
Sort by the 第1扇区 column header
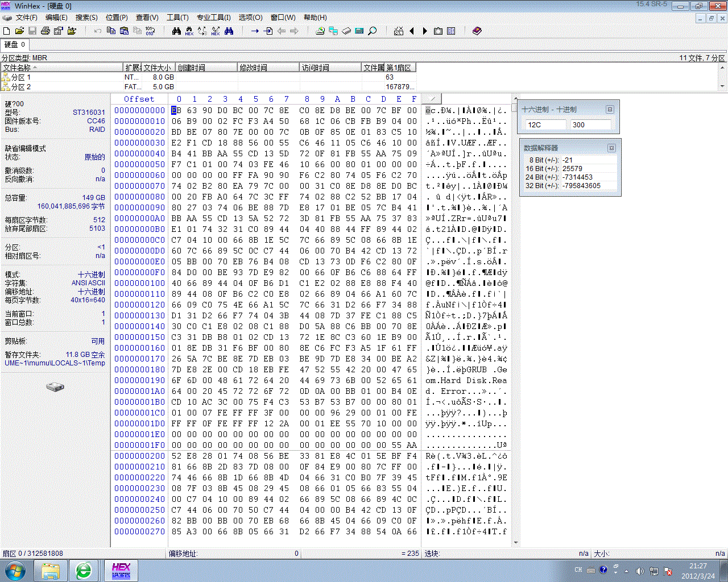(400, 68)
